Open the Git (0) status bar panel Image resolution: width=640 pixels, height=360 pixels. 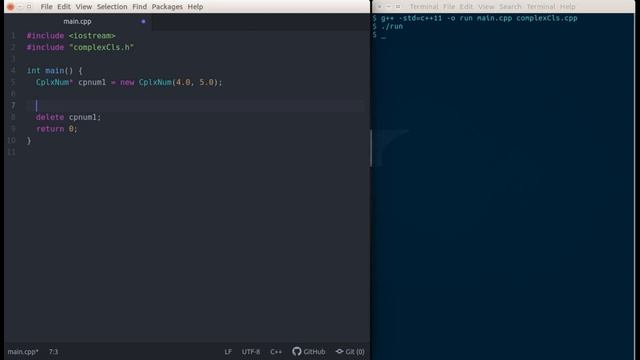350,351
